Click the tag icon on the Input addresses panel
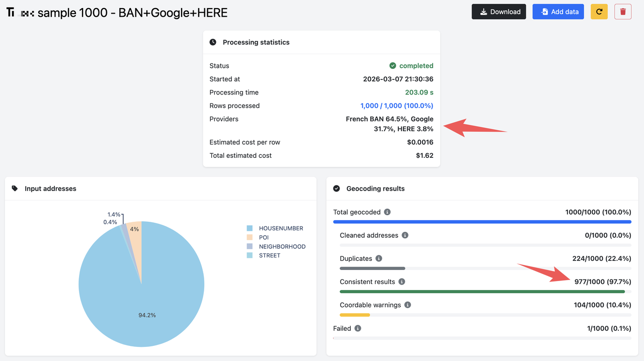 [x=16, y=189]
